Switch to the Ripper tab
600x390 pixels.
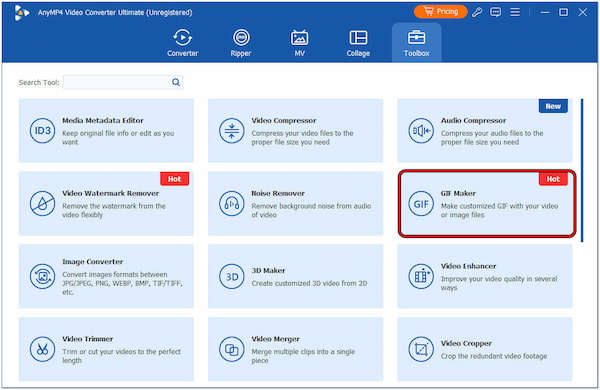(241, 43)
